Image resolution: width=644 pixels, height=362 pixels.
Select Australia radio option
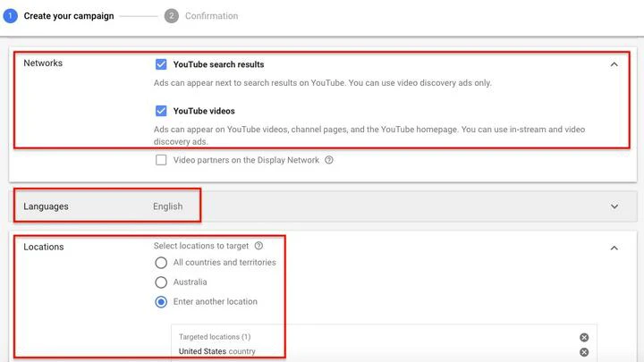click(x=161, y=282)
